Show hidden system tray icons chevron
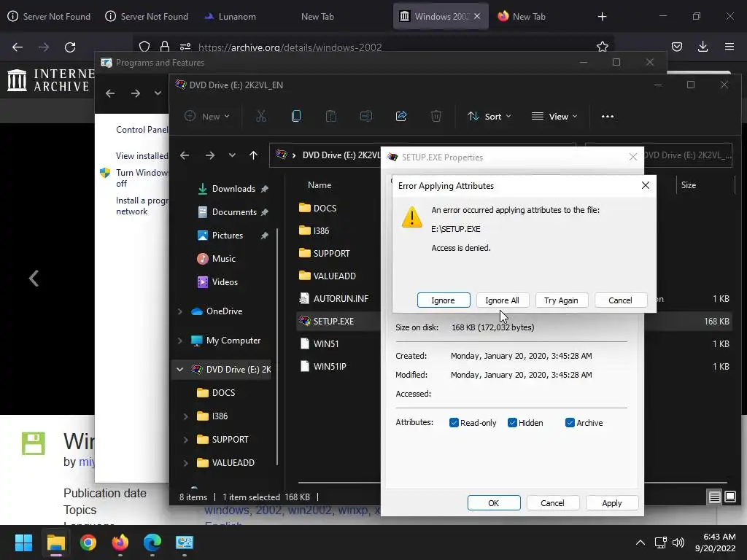 pyautogui.click(x=640, y=542)
